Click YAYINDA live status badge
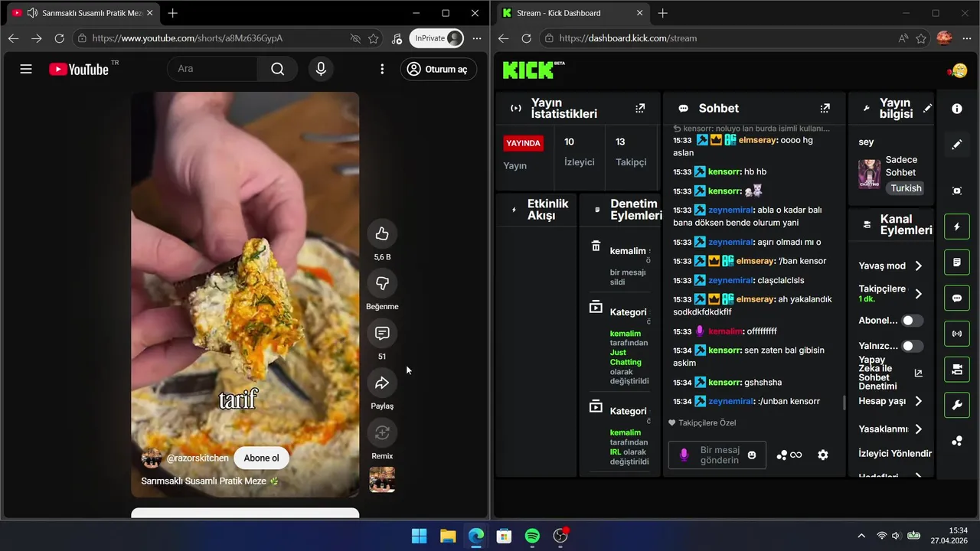 tap(524, 143)
